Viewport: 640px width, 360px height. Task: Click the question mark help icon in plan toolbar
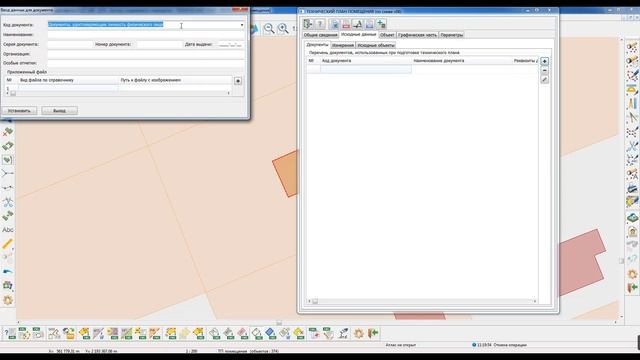pos(320,24)
